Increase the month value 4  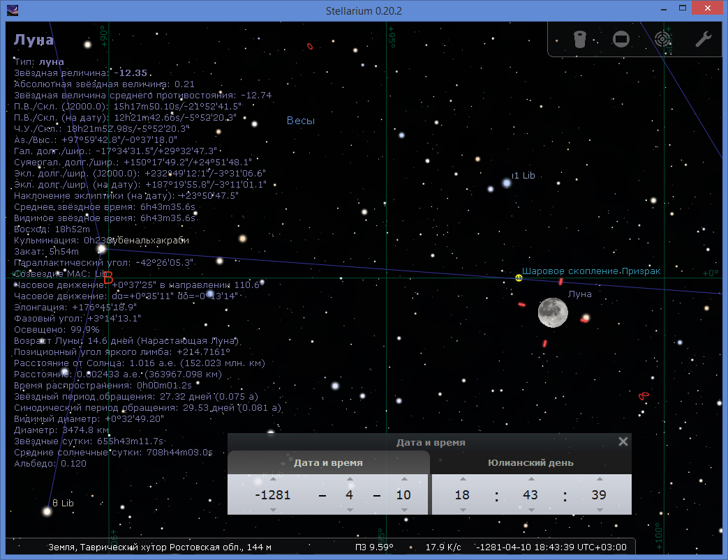pos(350,479)
